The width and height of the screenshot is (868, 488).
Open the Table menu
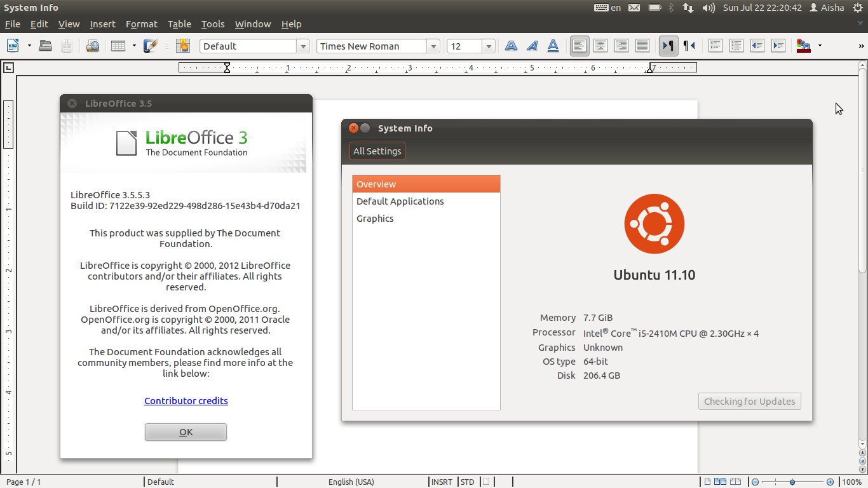(x=180, y=24)
